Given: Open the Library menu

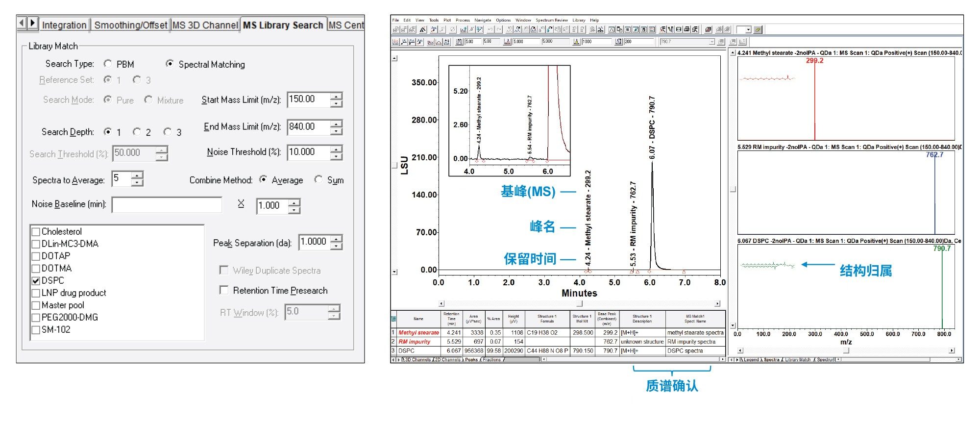Looking at the screenshot, I should click(x=579, y=20).
